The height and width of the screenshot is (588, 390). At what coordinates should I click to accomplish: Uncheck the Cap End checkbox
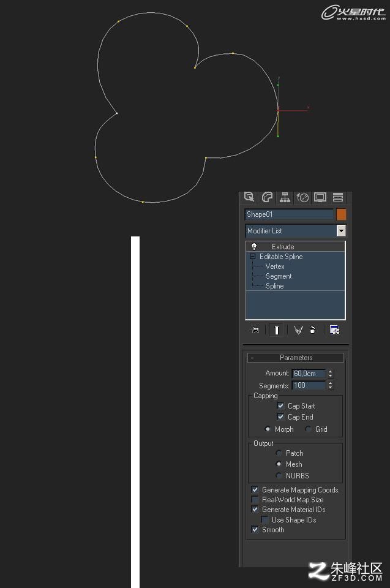click(x=280, y=417)
